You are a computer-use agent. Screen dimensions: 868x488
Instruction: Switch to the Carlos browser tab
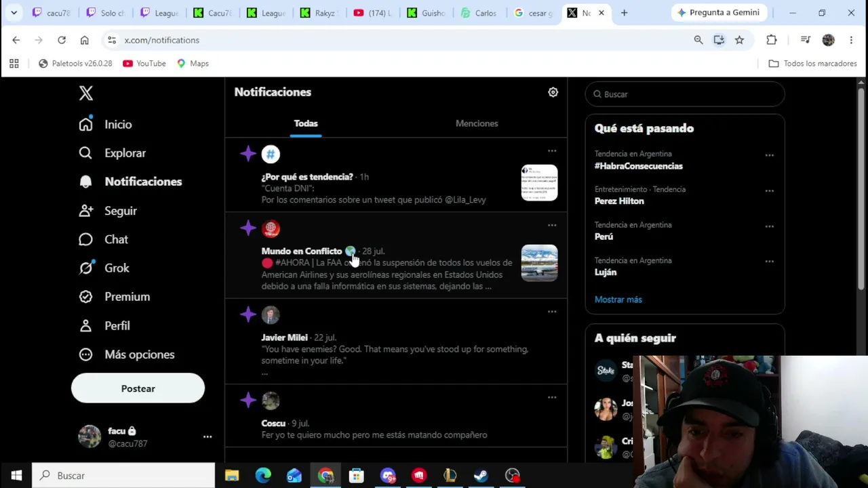(480, 13)
